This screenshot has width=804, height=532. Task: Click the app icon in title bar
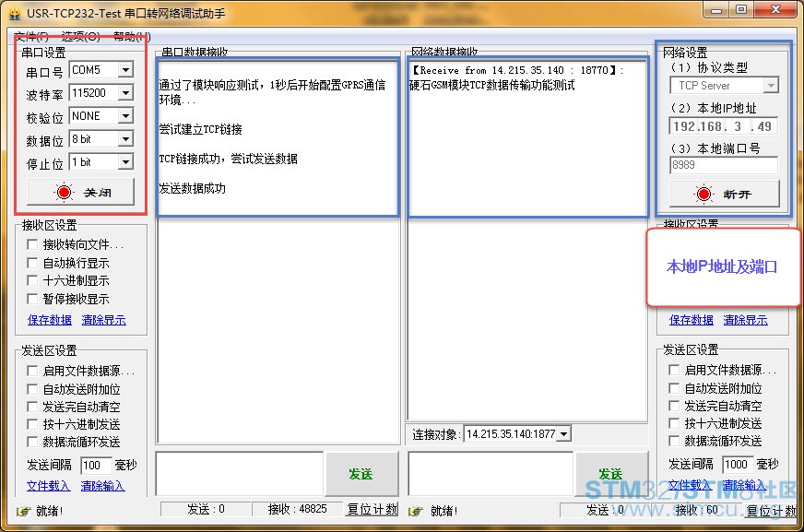pos(15,13)
